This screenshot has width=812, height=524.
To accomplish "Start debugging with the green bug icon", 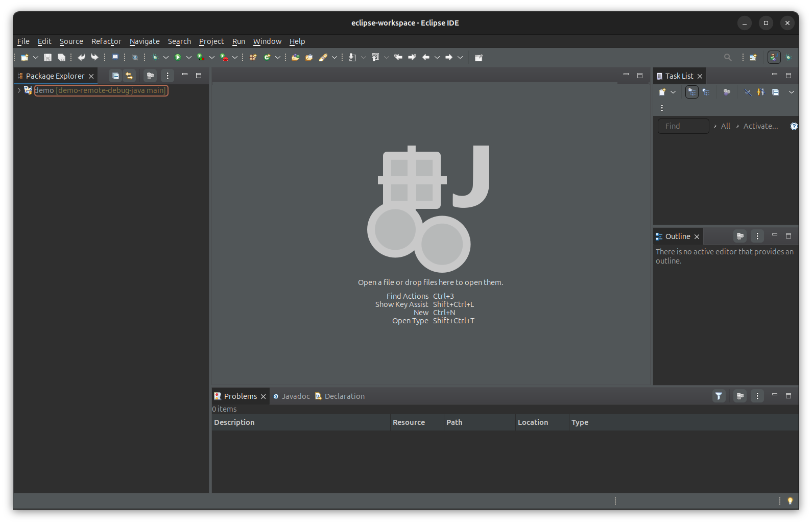I will pos(155,57).
